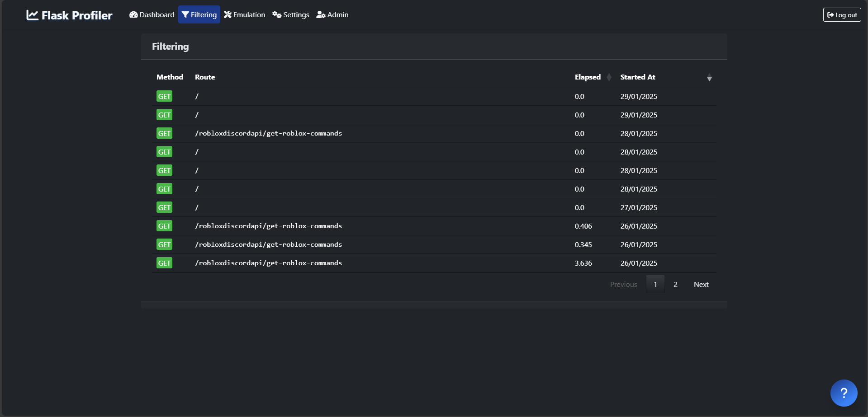
Task: Open the blue help question mark button
Action: pos(844,393)
